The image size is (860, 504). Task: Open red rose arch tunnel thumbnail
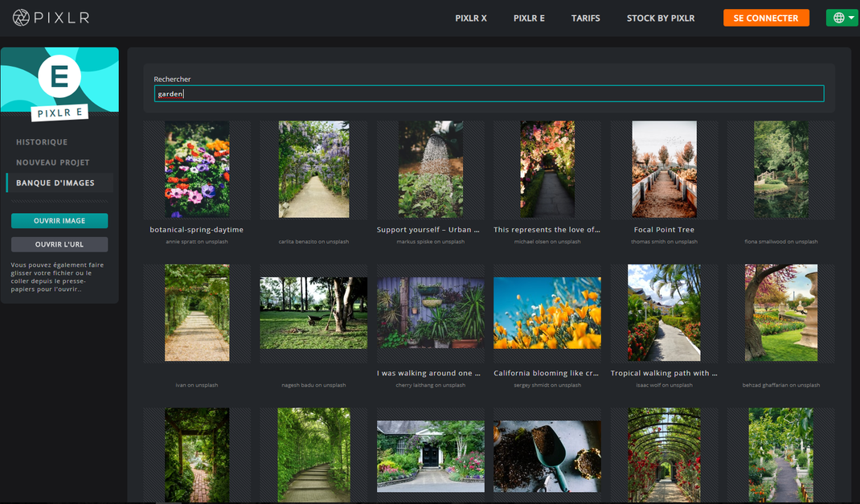point(664,455)
